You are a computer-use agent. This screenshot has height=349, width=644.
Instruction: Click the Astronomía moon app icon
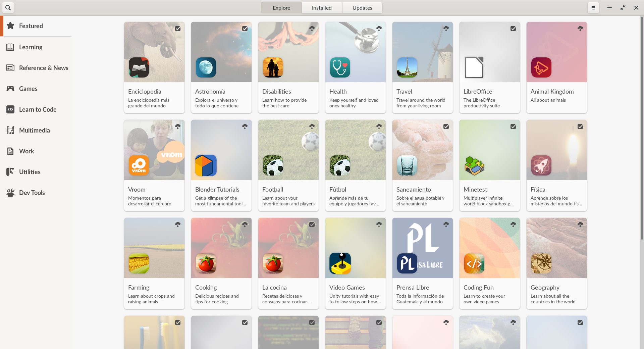[206, 67]
